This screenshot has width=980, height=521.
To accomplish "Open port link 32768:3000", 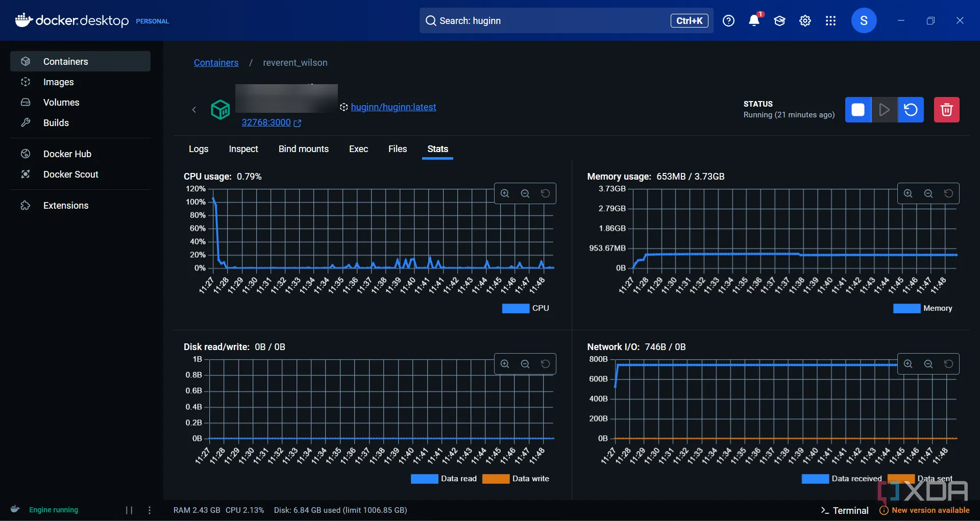I will coord(272,122).
